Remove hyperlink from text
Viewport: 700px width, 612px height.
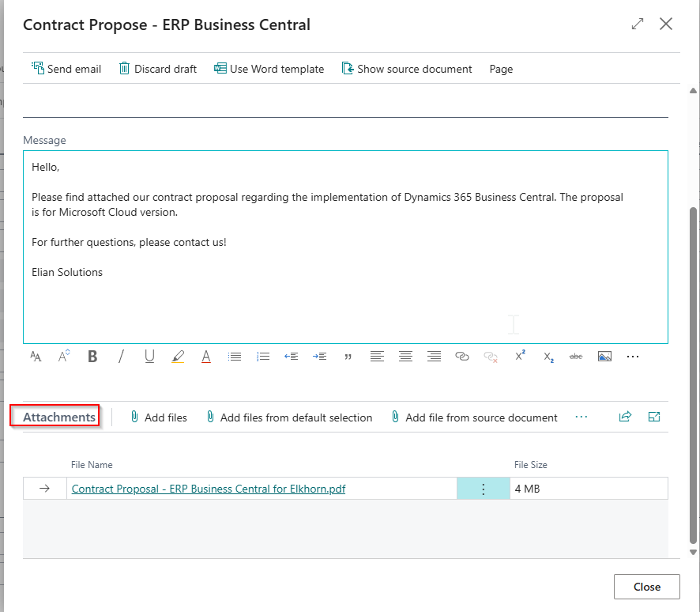[491, 357]
